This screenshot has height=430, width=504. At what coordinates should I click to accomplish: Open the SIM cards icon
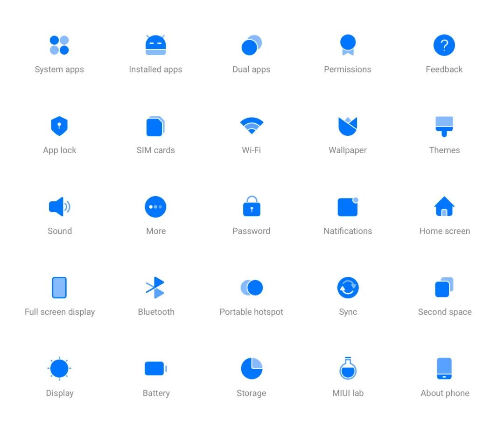tap(155, 126)
